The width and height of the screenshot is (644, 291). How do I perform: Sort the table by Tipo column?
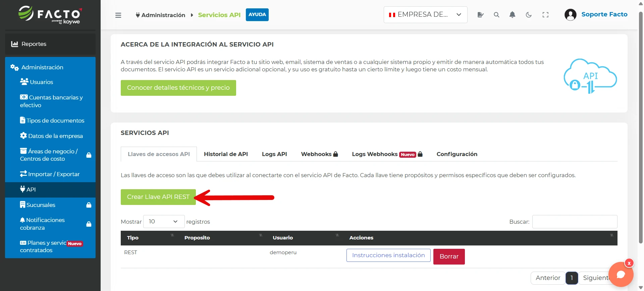point(150,238)
